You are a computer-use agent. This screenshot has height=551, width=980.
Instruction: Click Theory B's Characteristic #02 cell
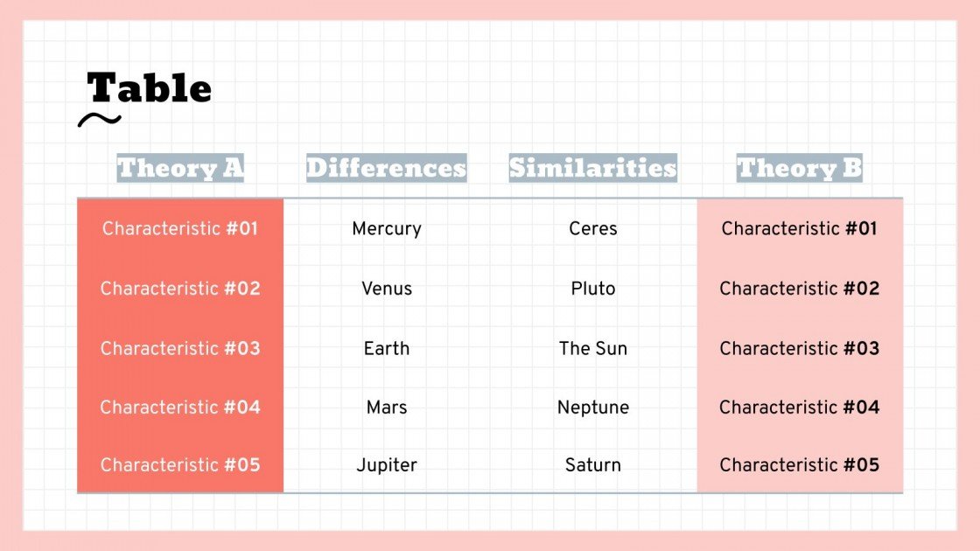click(x=799, y=289)
